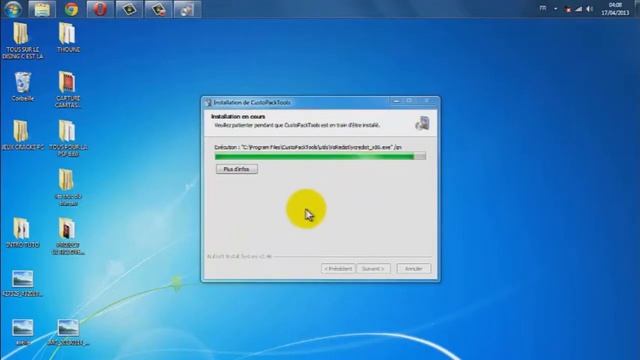The image size is (640, 360).
Task: Click the installer disc icon in dialog header
Action: (422, 123)
